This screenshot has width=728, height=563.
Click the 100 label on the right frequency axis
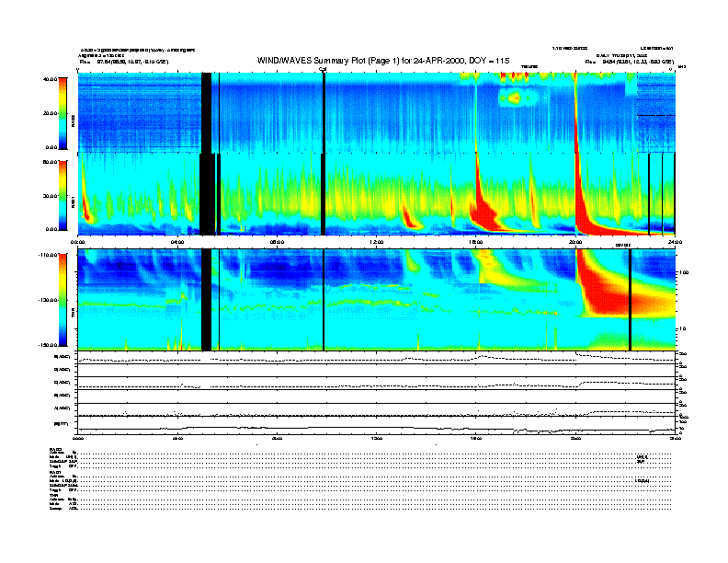[684, 272]
